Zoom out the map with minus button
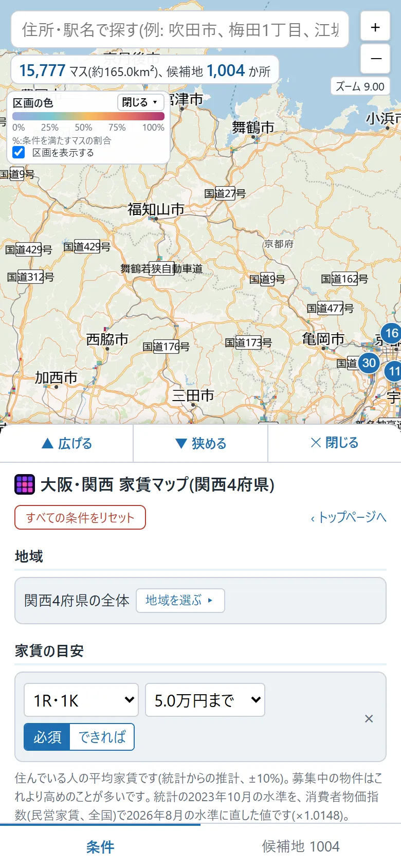This screenshot has height=868, width=401. pos(375,58)
